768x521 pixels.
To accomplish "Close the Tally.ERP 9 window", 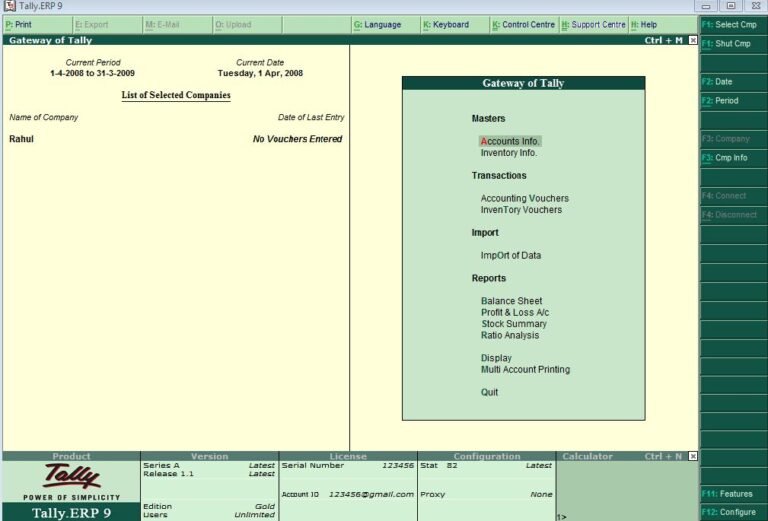I will pyautogui.click(x=756, y=6).
